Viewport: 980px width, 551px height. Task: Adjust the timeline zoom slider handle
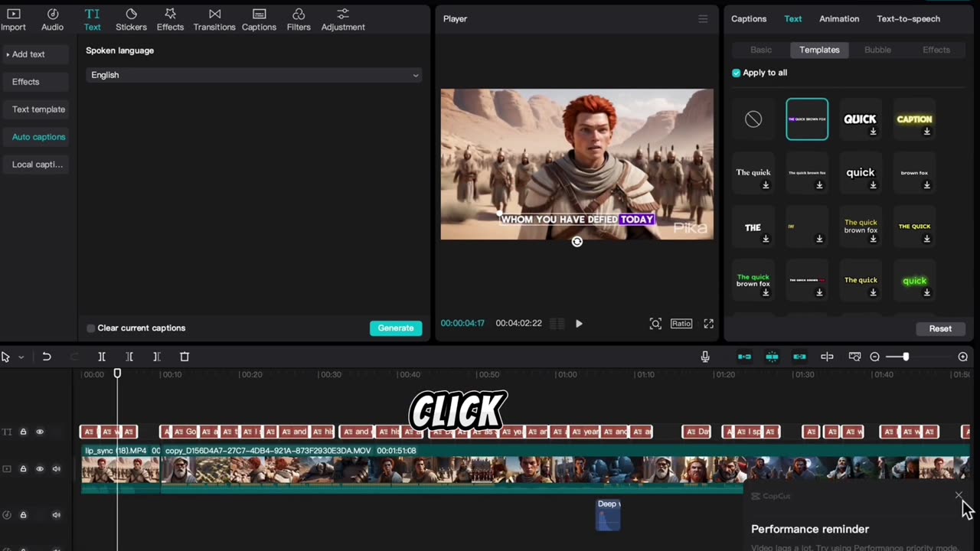pyautogui.click(x=906, y=357)
